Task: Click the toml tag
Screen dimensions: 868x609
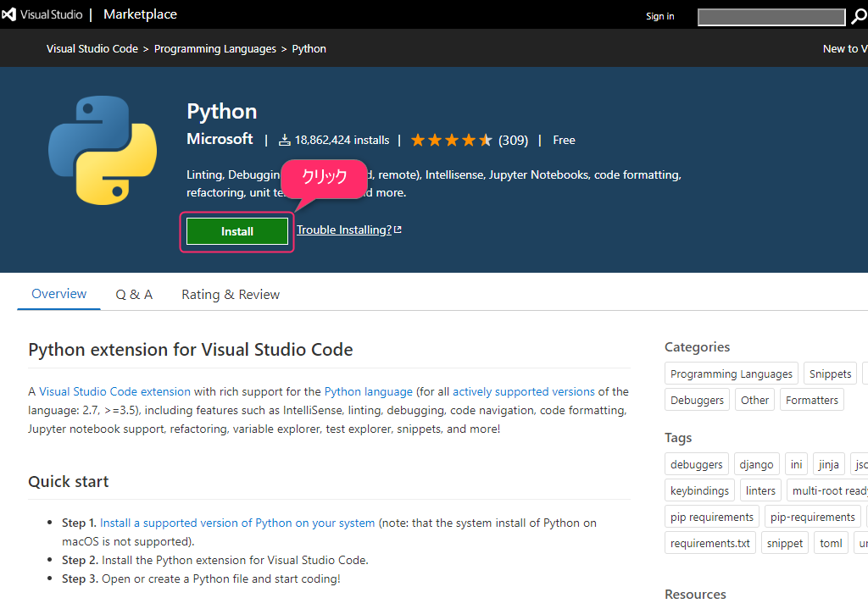Action: pyautogui.click(x=831, y=543)
